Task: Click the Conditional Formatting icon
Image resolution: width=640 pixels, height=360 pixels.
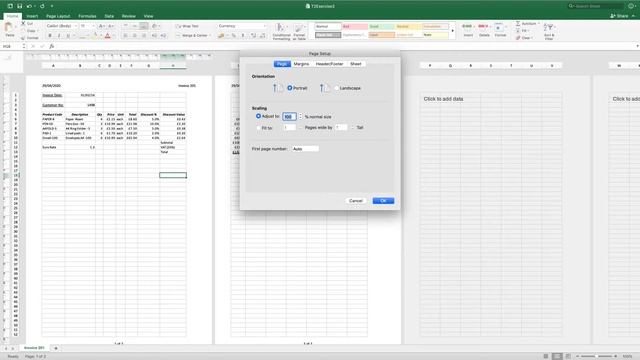Action: (x=280, y=28)
